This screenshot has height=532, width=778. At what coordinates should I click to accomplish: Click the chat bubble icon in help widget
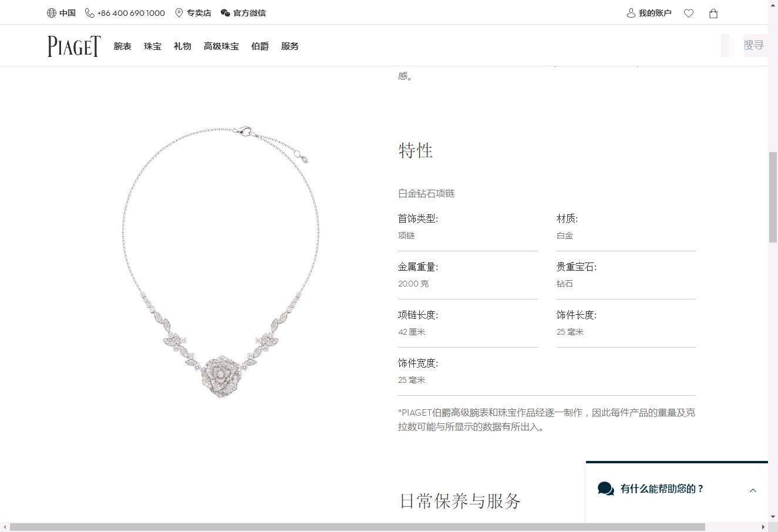point(606,489)
